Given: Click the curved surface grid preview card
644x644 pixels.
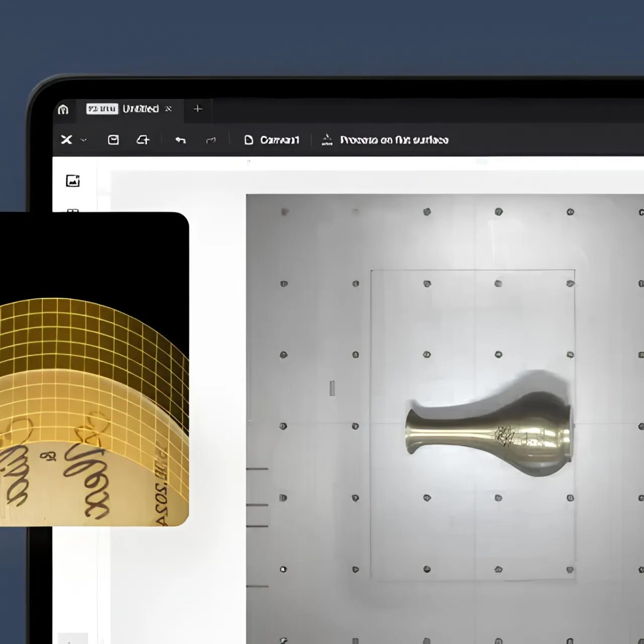Looking at the screenshot, I should point(95,369).
